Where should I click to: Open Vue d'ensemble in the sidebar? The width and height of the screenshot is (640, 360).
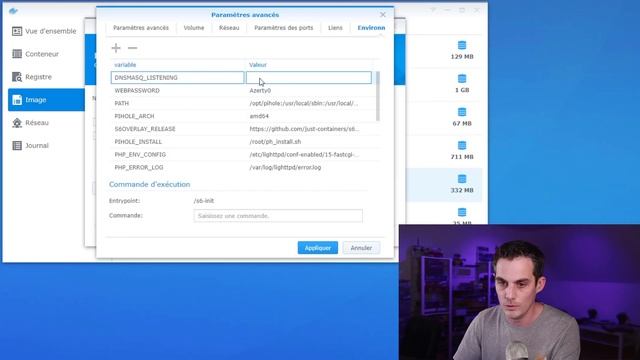[x=51, y=31]
